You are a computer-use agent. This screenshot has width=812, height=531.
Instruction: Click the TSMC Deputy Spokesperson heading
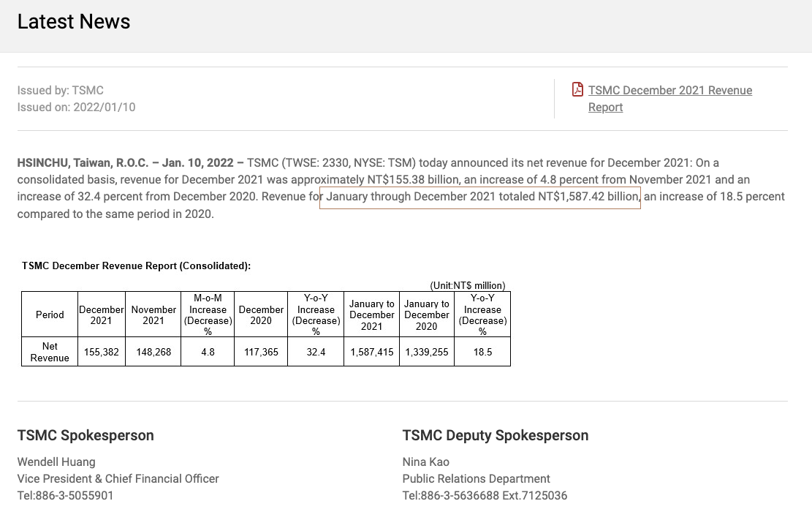(495, 435)
